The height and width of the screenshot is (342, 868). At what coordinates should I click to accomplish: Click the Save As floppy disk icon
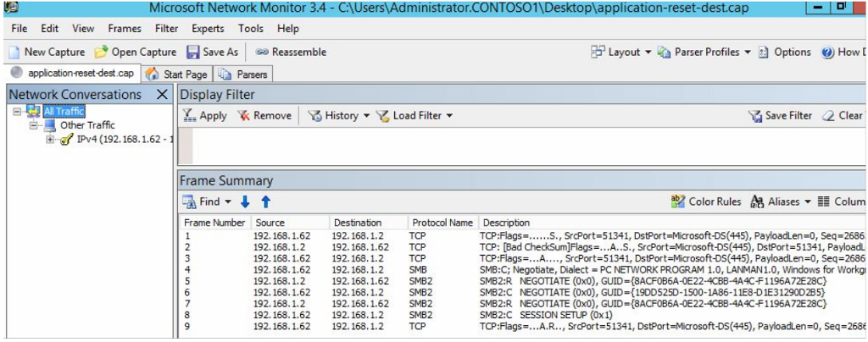[193, 52]
